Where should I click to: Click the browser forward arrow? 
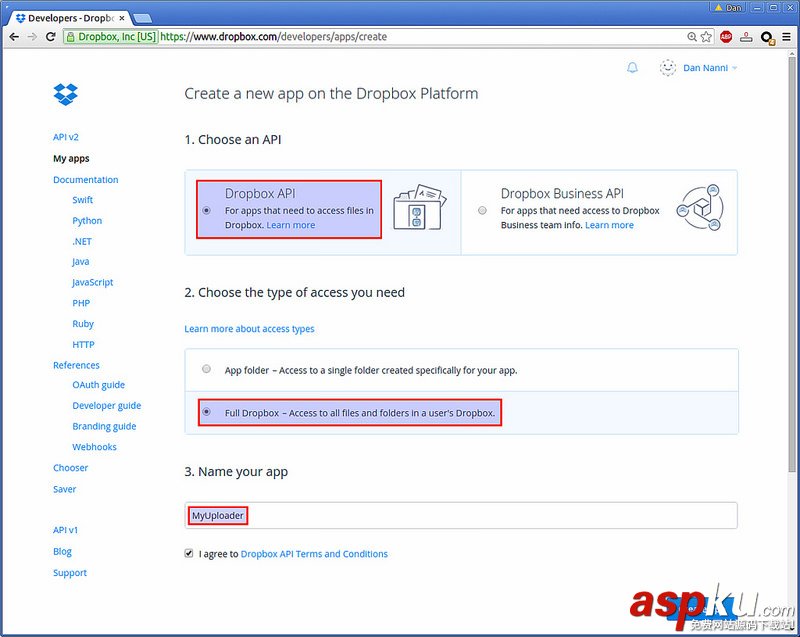pos(32,37)
